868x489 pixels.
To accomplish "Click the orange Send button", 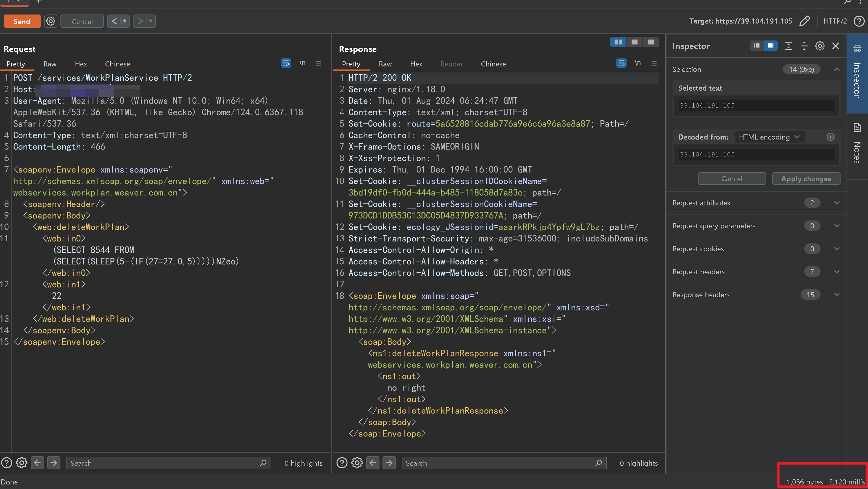I will pos(22,21).
